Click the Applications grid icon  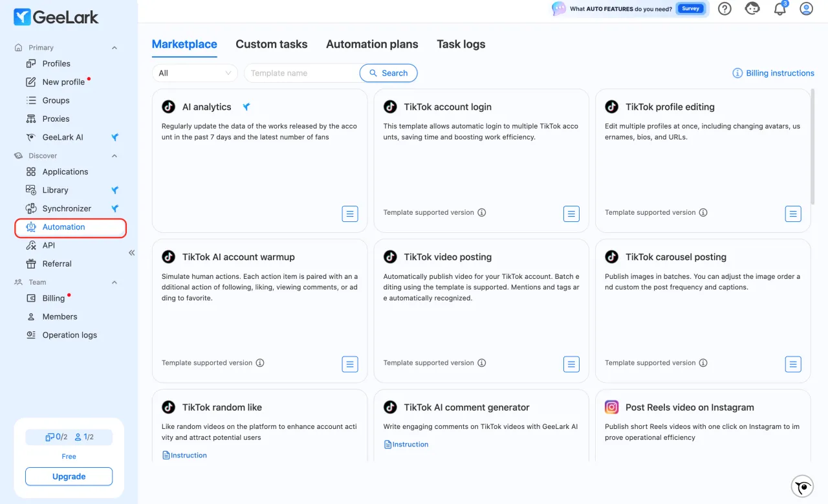[x=30, y=172]
